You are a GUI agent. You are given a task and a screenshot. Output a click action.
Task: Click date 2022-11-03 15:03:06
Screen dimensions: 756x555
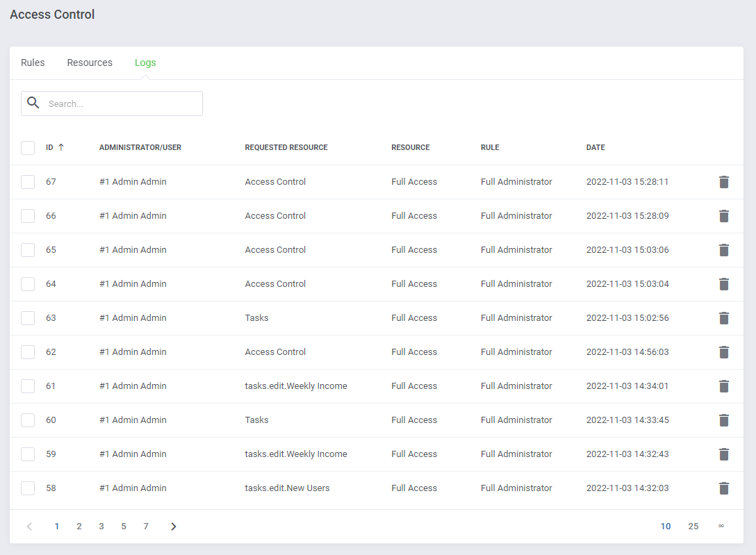click(x=627, y=250)
